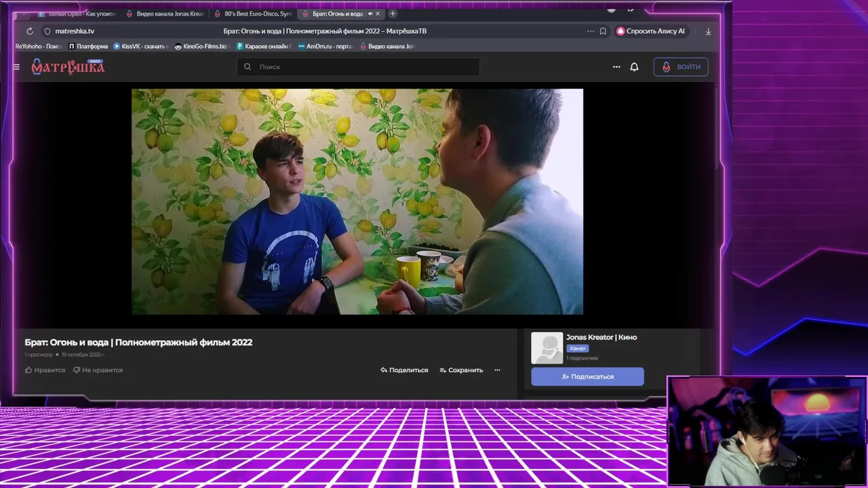Open browser downloads with the arrow icon
Screen dimensions: 868x488
708,31
